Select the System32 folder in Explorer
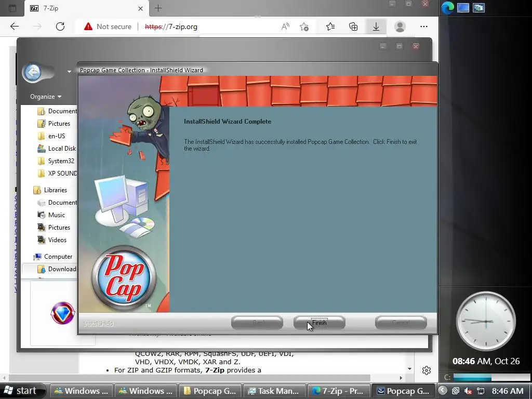The image size is (532, 399). [x=56, y=161]
